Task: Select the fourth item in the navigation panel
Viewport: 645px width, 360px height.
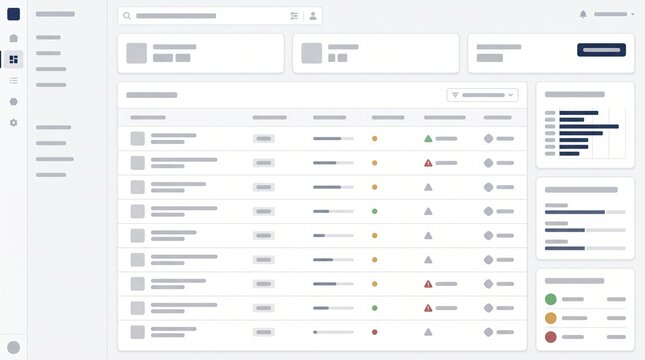Action: (x=51, y=85)
